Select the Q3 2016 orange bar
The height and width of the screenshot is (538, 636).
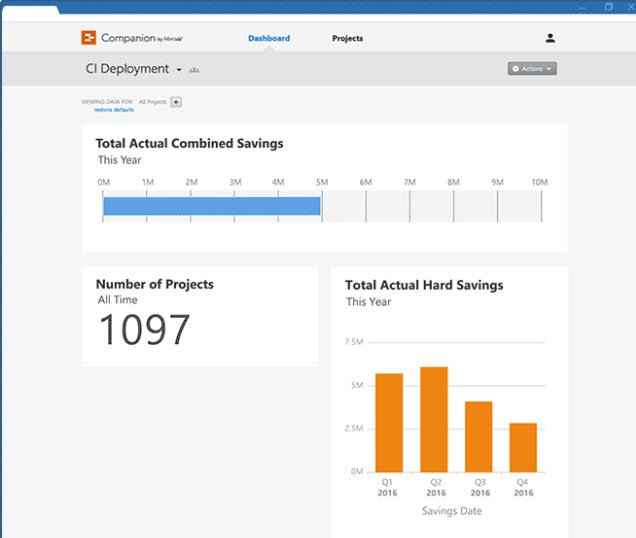pyautogui.click(x=479, y=435)
